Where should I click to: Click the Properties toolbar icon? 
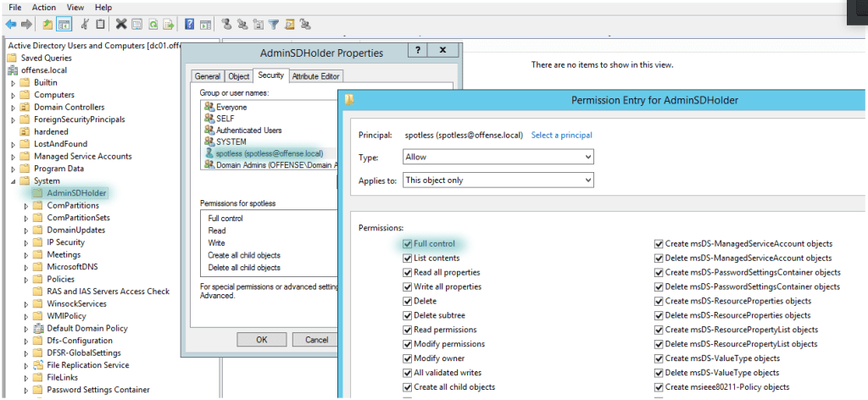coord(137,24)
